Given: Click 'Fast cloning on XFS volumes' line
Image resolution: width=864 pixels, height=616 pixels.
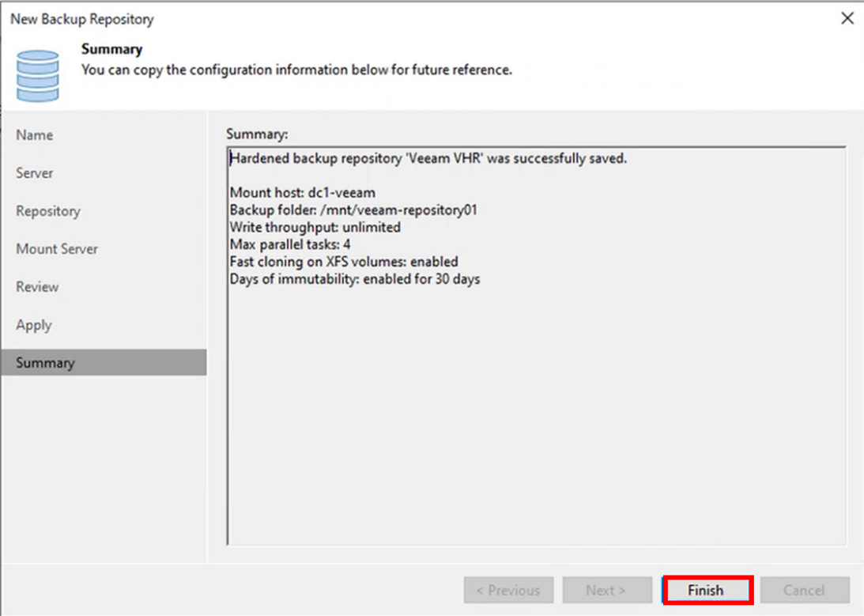Looking at the screenshot, I should coord(344,262).
